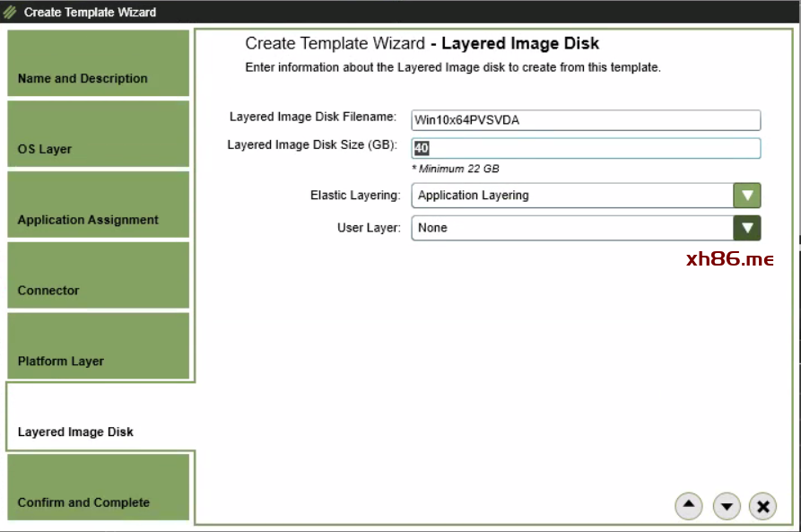
Task: Open the Application Assignment step
Action: [98, 205]
